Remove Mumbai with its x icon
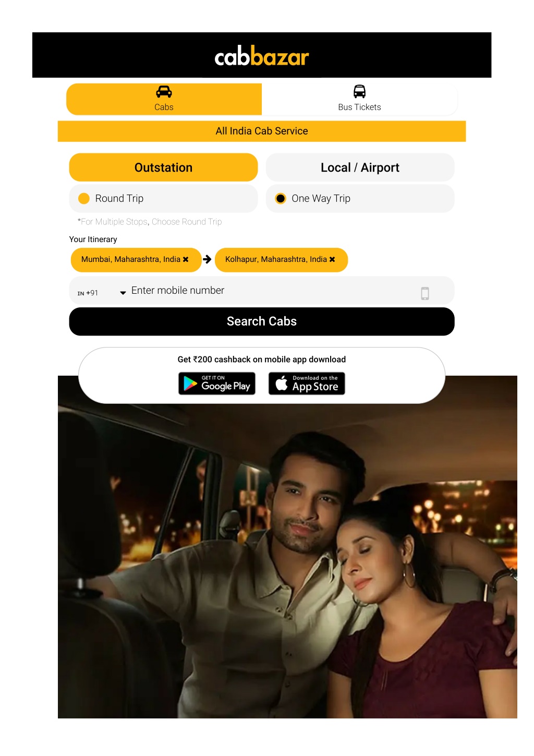Screen dimensions: 534x756 click(186, 259)
